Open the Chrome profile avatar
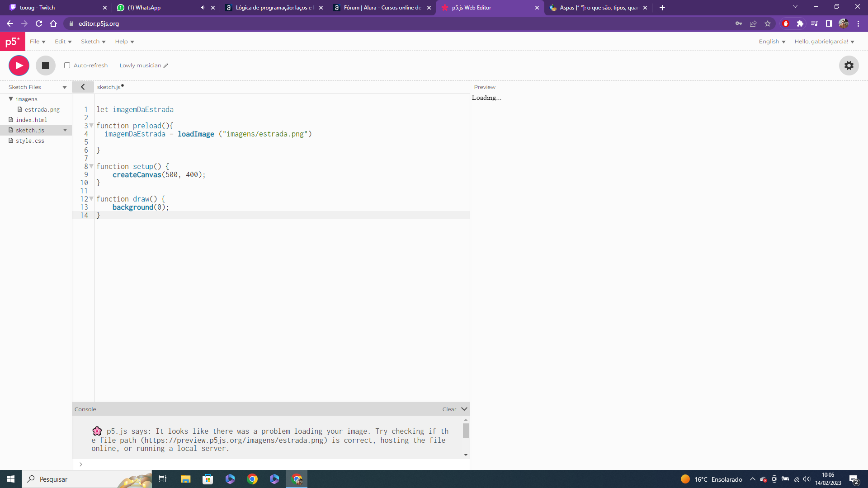The width and height of the screenshot is (868, 488). [x=844, y=23]
